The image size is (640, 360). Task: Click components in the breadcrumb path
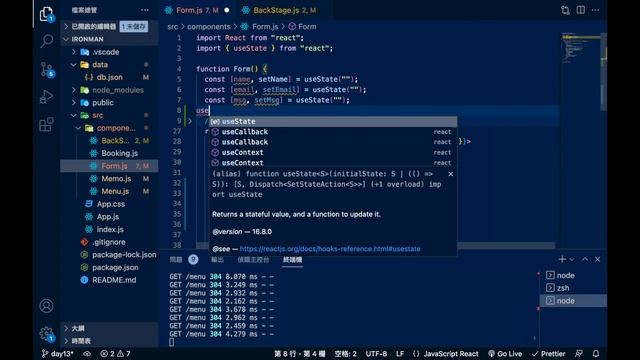tap(209, 27)
